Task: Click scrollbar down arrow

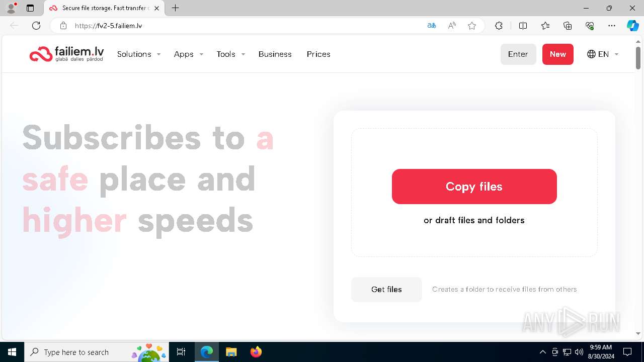Action: pyautogui.click(x=638, y=333)
